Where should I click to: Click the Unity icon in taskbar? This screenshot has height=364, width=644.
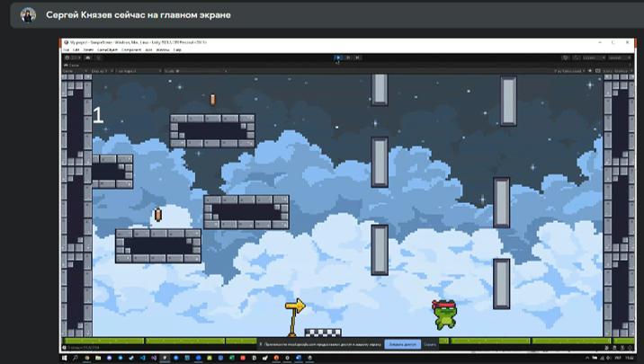coord(165,358)
